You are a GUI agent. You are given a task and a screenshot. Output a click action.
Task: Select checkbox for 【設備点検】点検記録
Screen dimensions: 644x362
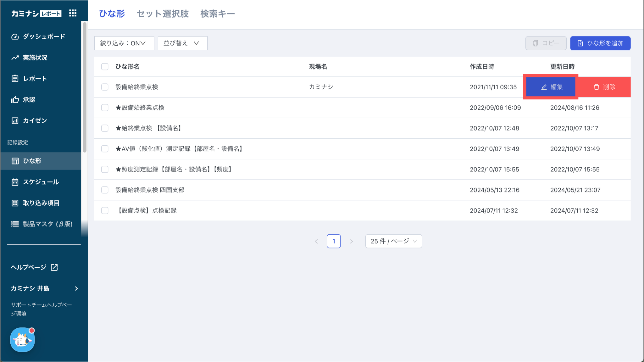pyautogui.click(x=105, y=210)
